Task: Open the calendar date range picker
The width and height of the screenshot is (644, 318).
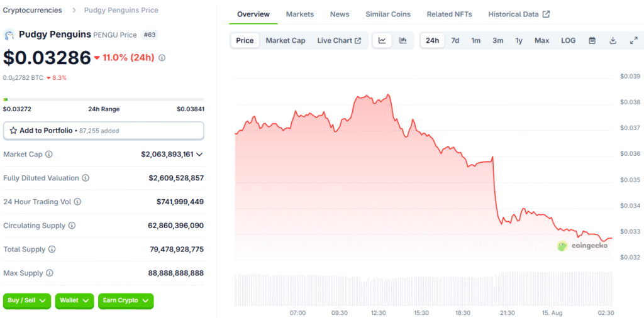Action: pyautogui.click(x=592, y=41)
